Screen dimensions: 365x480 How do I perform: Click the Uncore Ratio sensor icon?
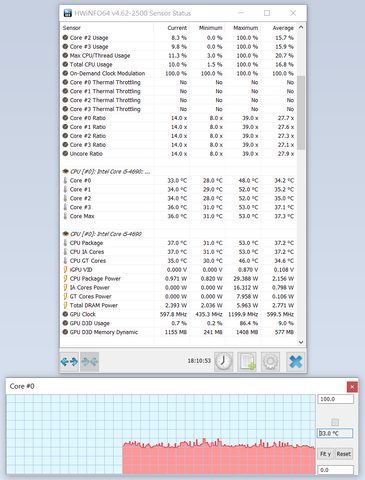click(65, 153)
